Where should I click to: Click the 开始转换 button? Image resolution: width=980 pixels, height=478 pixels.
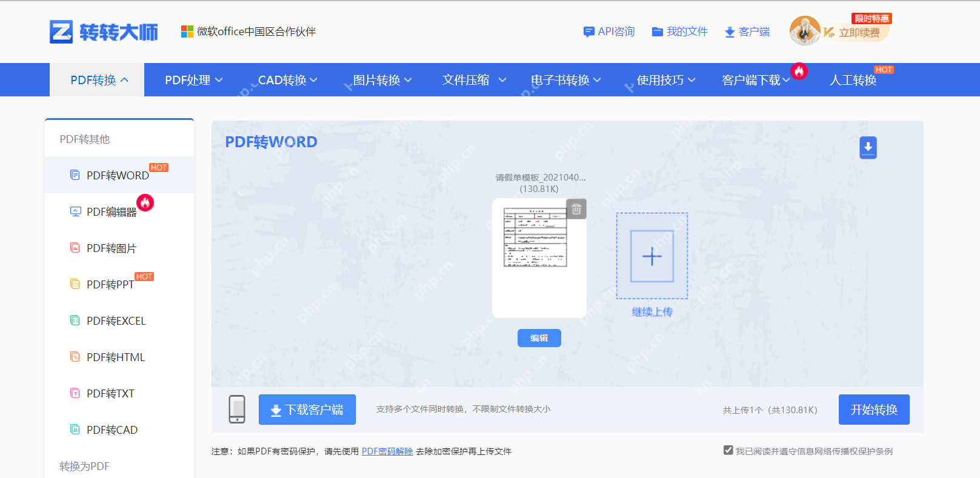tap(873, 410)
